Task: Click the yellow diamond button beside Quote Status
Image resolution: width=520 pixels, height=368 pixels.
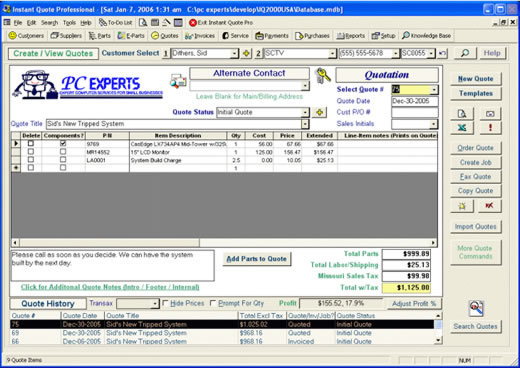Action: tap(319, 112)
